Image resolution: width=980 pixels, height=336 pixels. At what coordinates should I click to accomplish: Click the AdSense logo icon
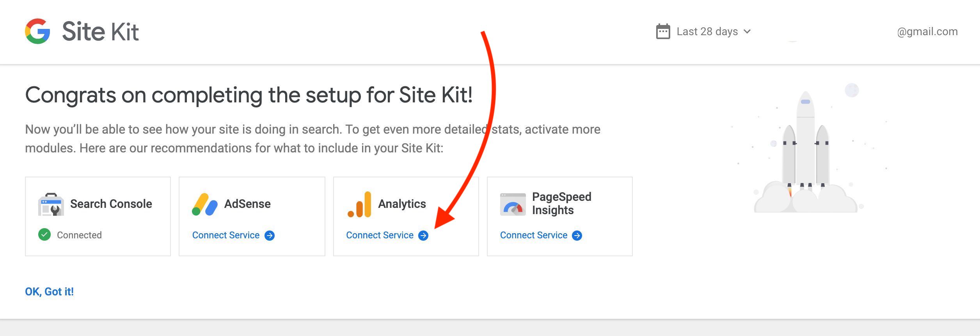point(205,204)
